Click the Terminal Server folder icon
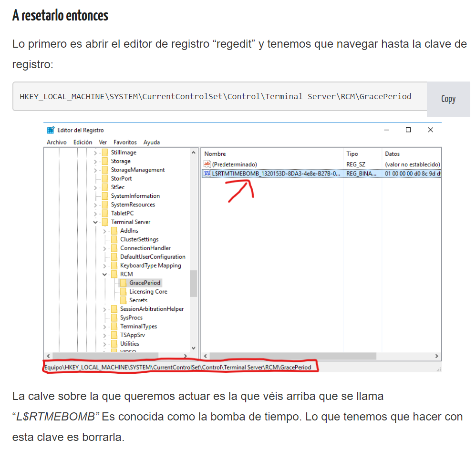The width and height of the screenshot is (476, 450). tap(105, 222)
